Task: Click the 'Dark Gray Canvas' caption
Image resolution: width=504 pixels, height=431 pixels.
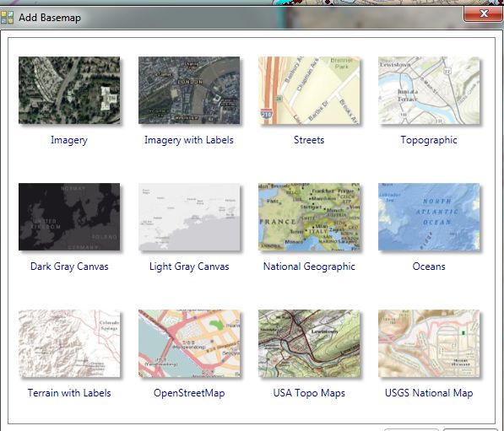Action: click(x=69, y=267)
